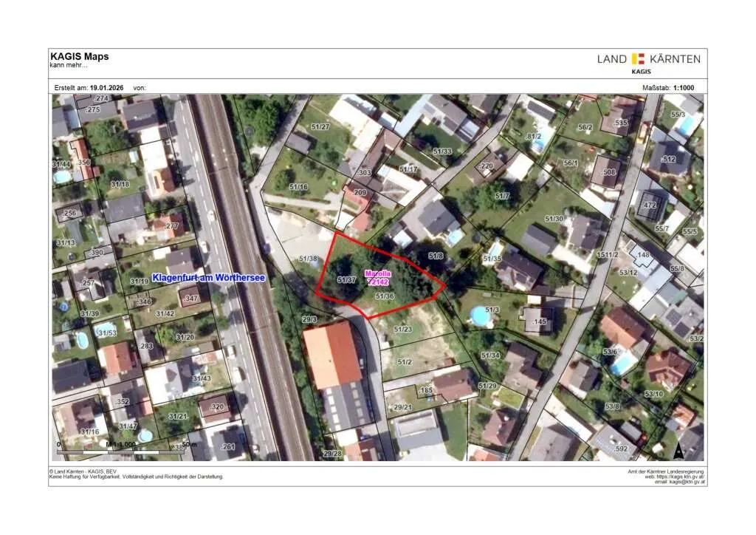The image size is (756, 535).
Task: Click the 'kann mehr...' subtitle
Action: (69, 65)
